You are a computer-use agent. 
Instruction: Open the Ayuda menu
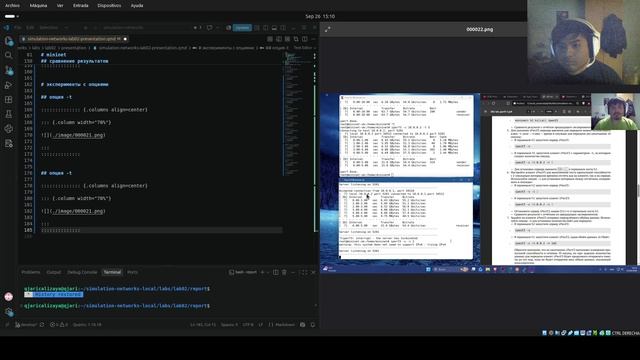(x=137, y=6)
